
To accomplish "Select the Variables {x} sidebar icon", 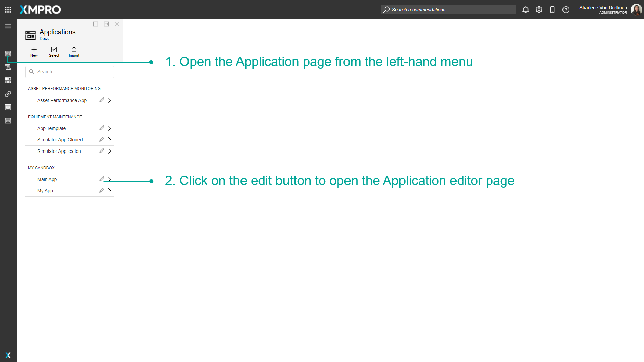I will [x=8, y=121].
